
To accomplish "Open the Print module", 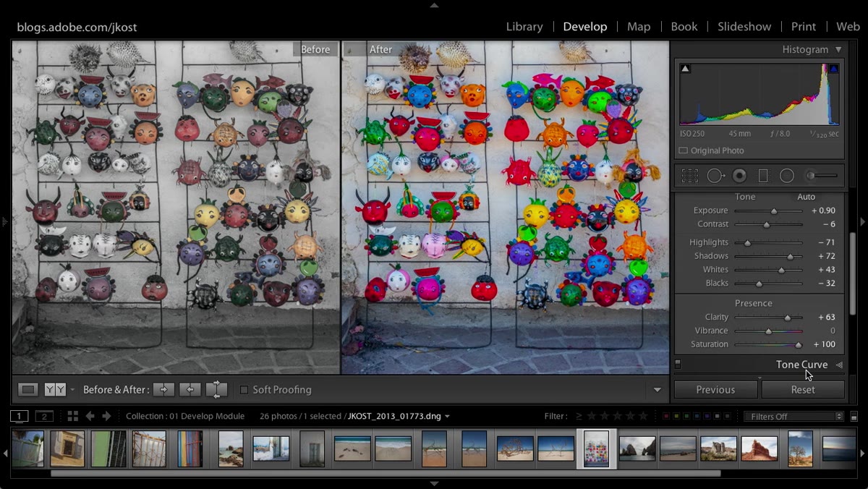I will [804, 27].
